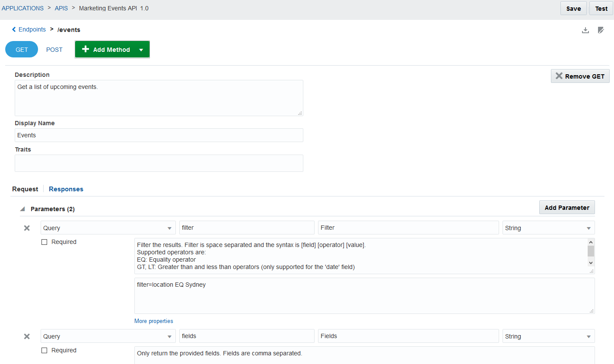Open the More properties link
Screen dimensions: 614x364
click(x=154, y=321)
